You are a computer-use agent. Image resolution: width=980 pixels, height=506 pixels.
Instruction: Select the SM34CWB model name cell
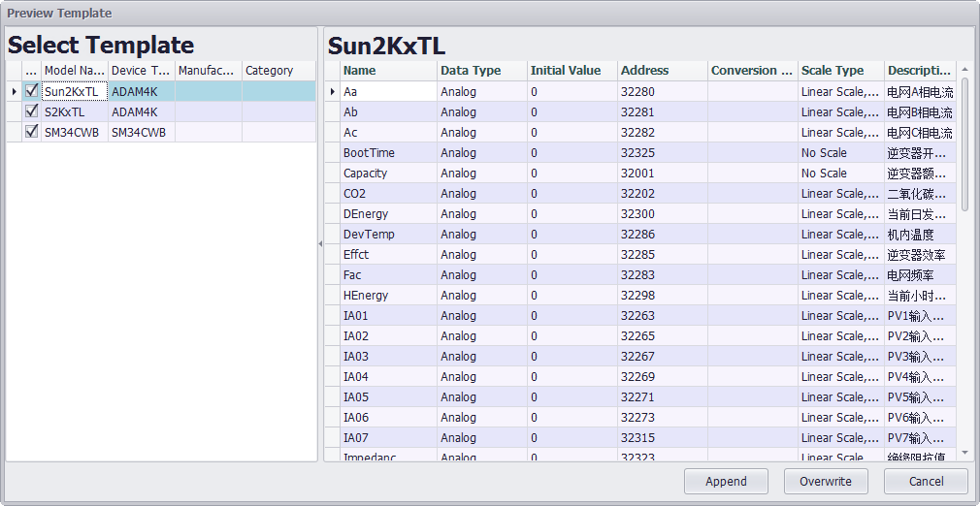click(74, 132)
